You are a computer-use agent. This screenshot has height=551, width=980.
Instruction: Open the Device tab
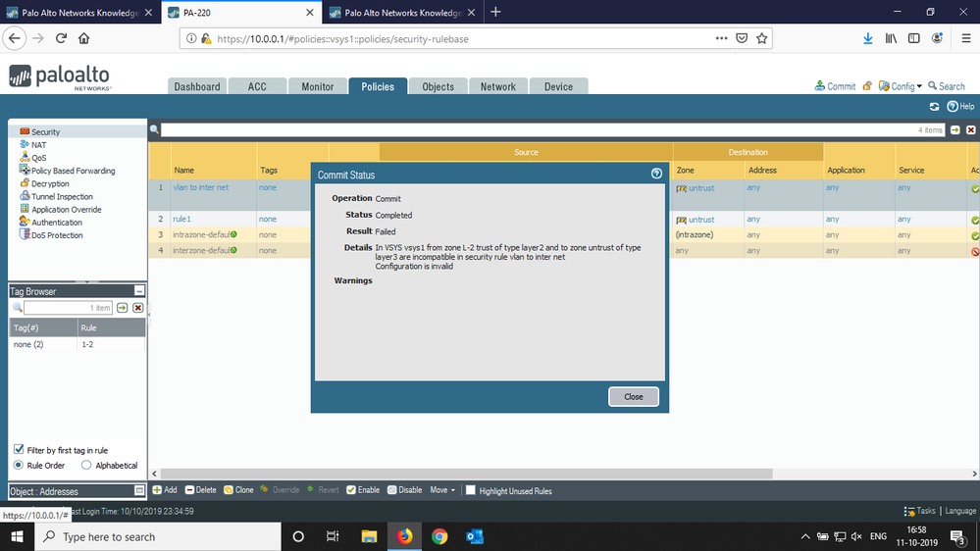click(558, 86)
